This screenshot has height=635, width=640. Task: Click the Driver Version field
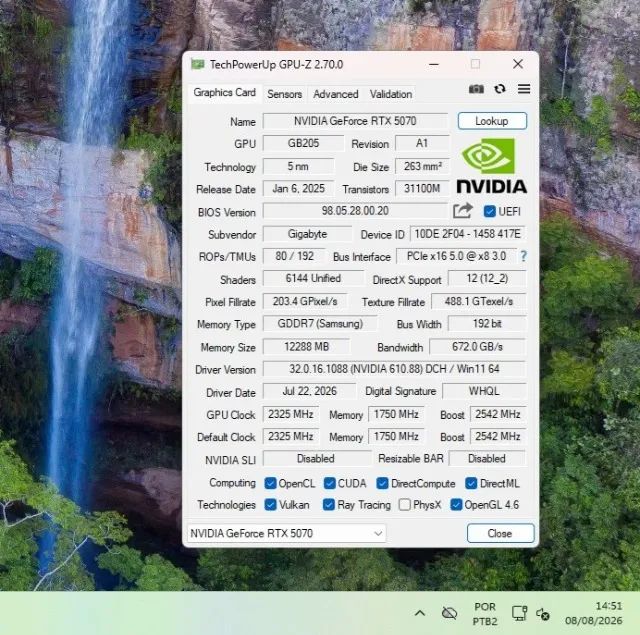pyautogui.click(x=394, y=369)
